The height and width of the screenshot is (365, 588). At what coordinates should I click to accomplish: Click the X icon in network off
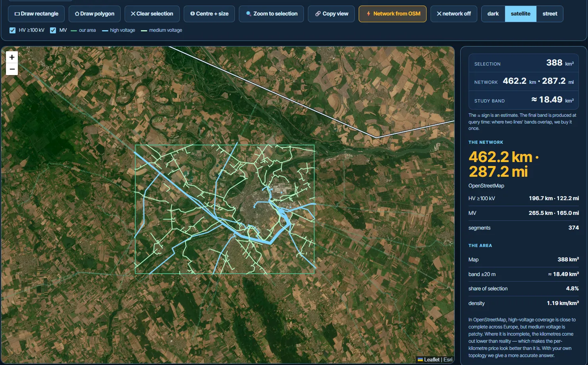coord(439,14)
